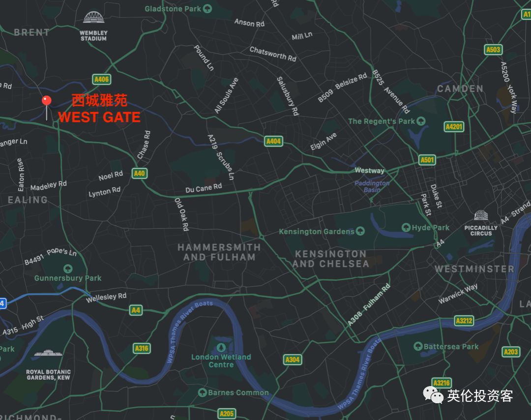Click The Regent's Park tree marker
Screen dimensions: 531x420
point(421,121)
